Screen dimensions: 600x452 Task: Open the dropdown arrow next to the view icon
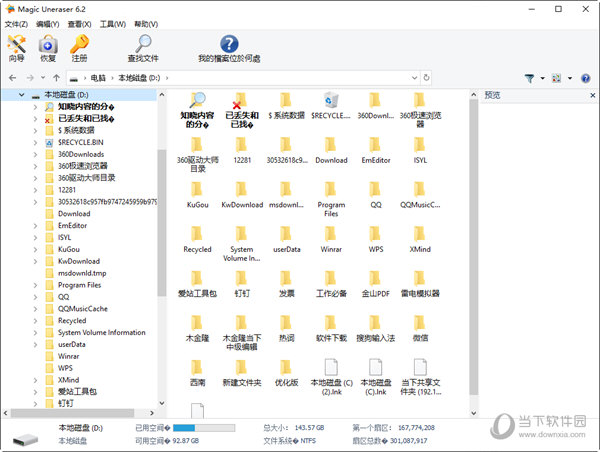pyautogui.click(x=569, y=78)
